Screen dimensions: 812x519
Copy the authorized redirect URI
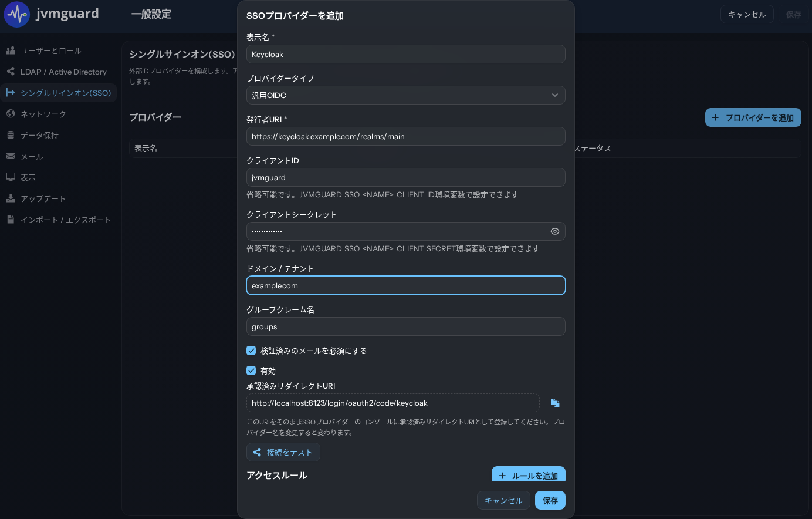(x=555, y=403)
